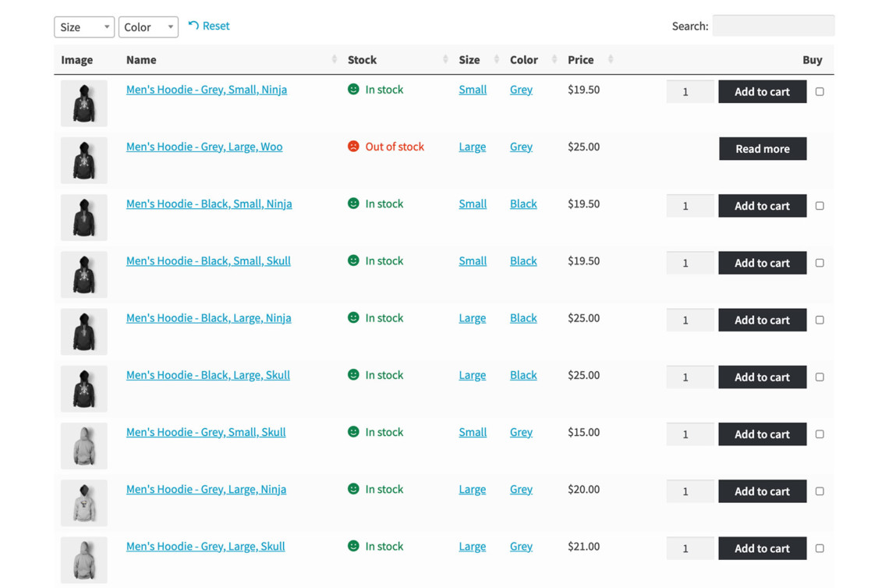The image size is (889, 588).
Task: Click the Black color link for Black Small Skull
Action: 523,260
